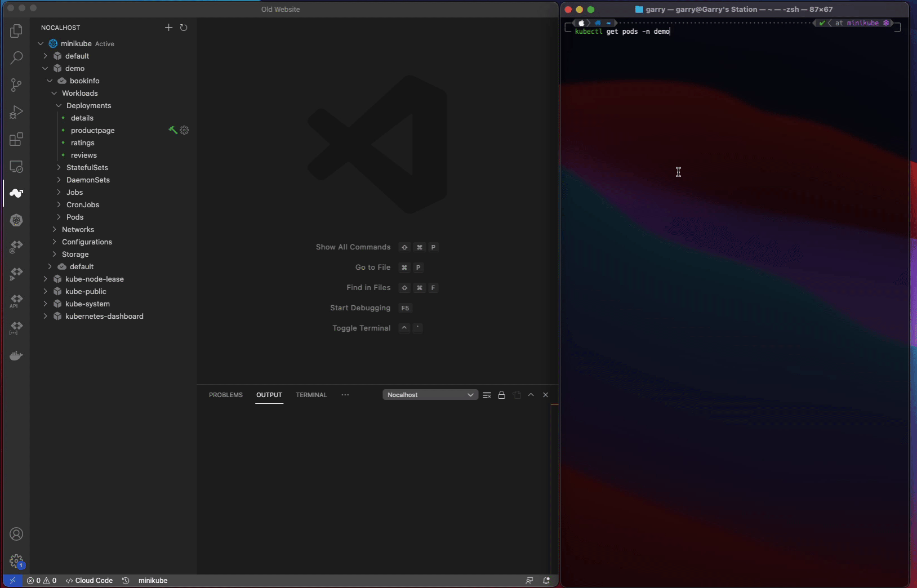Switch to the TERMINAL tab
917x588 pixels.
tap(311, 395)
